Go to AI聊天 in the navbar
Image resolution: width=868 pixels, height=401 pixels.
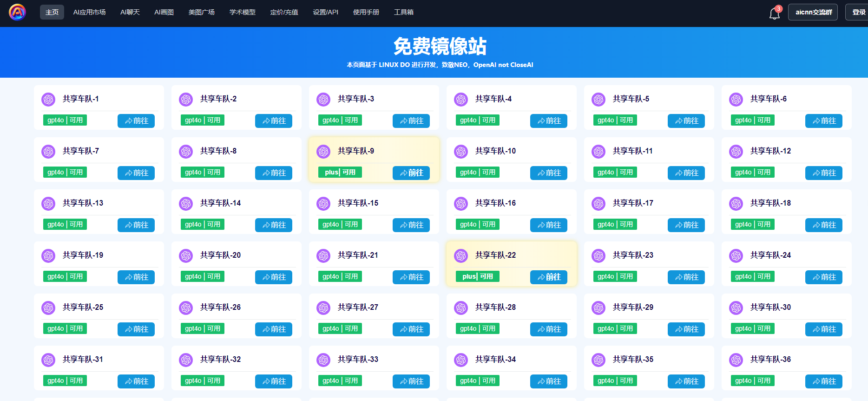pyautogui.click(x=130, y=12)
